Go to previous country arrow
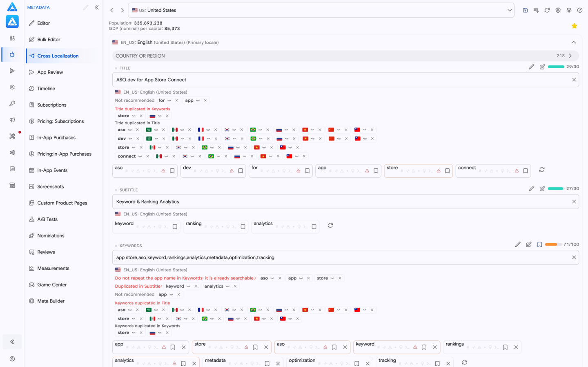The height and width of the screenshot is (367, 588). [112, 10]
